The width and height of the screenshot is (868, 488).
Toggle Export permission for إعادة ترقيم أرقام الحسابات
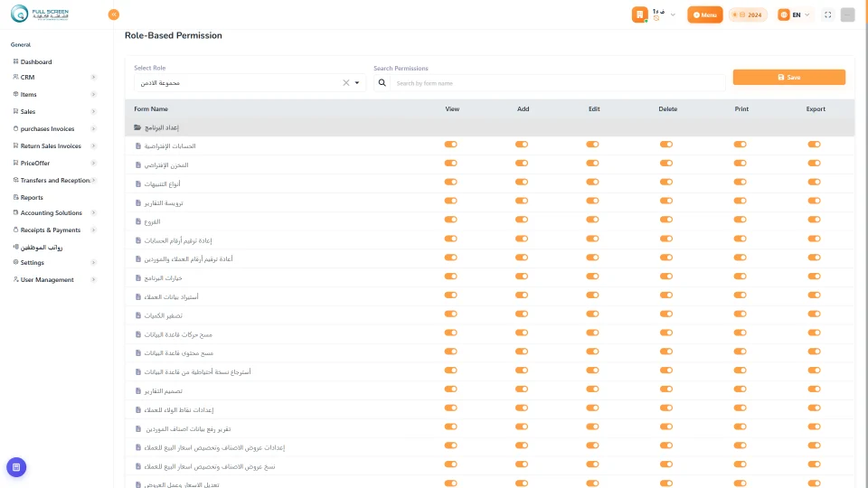pyautogui.click(x=814, y=239)
